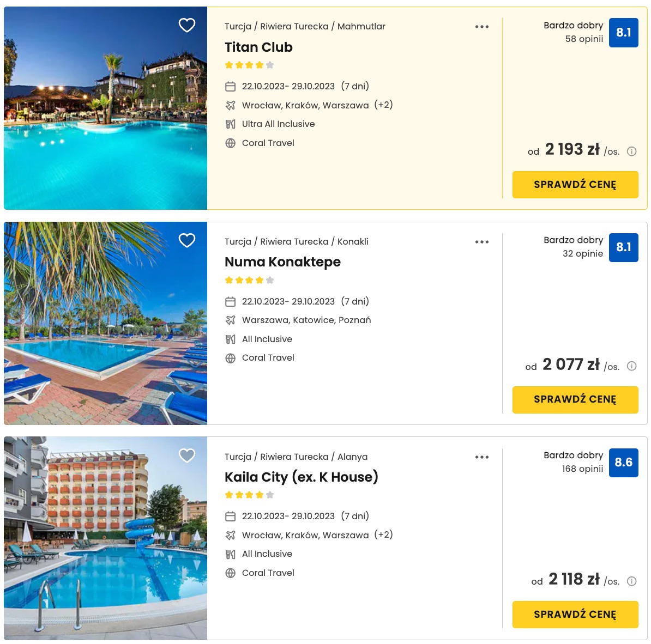Show price info next to 2 077 zł
The height and width of the screenshot is (644, 651).
pyautogui.click(x=631, y=366)
